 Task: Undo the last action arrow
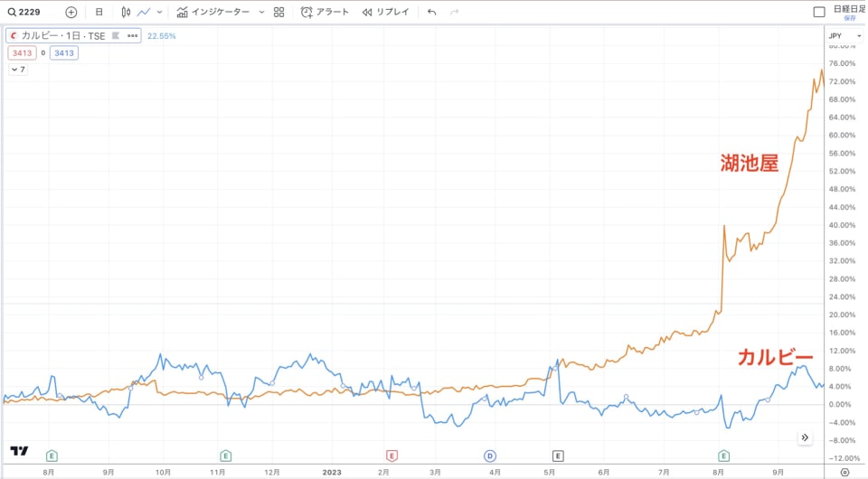click(432, 12)
